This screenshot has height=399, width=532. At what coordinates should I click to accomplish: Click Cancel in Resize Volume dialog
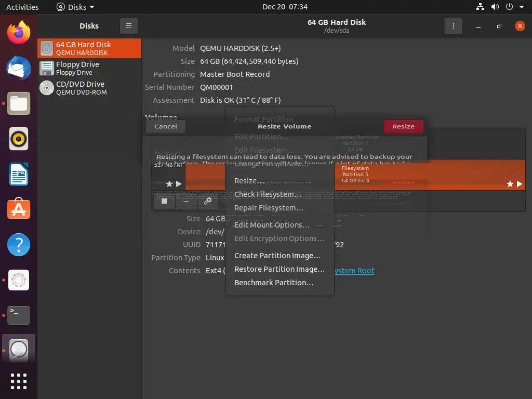tap(166, 127)
